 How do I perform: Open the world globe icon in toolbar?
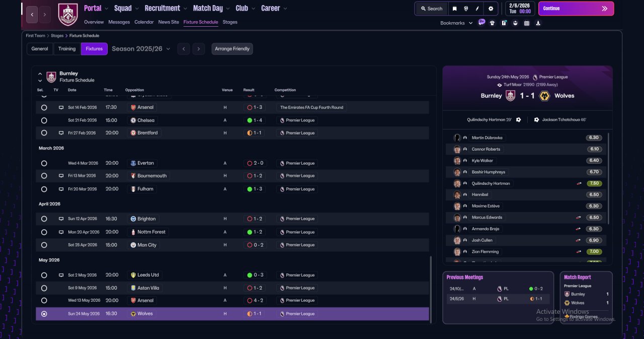[466, 9]
